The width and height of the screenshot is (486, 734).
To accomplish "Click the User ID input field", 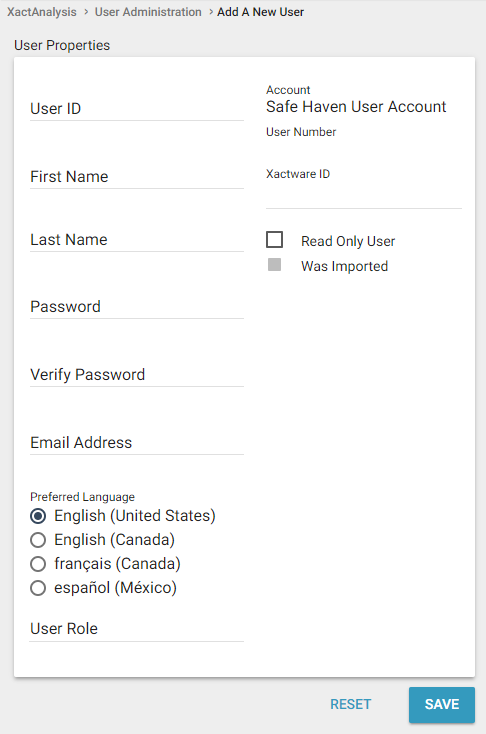I will pyautogui.click(x=137, y=109).
